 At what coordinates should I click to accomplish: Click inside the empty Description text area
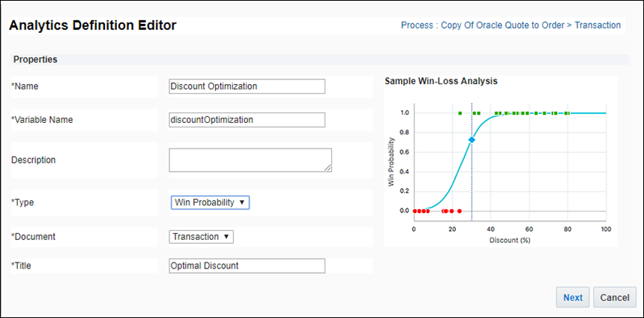pyautogui.click(x=250, y=159)
